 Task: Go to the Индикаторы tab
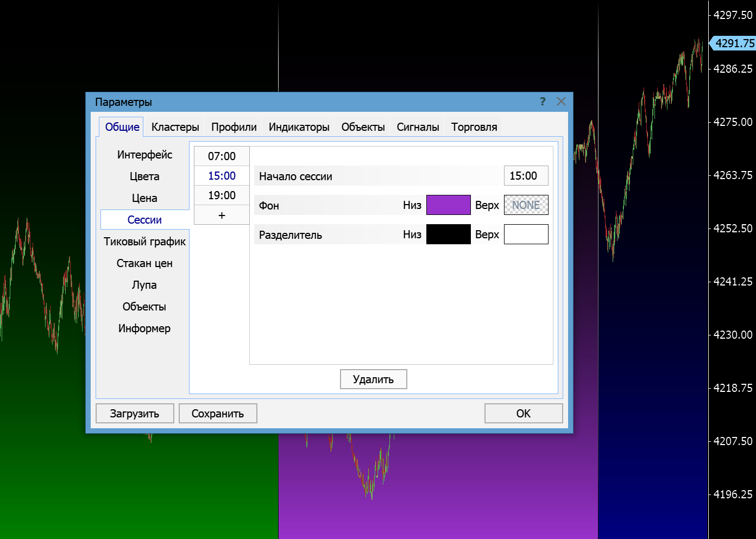[x=299, y=127]
